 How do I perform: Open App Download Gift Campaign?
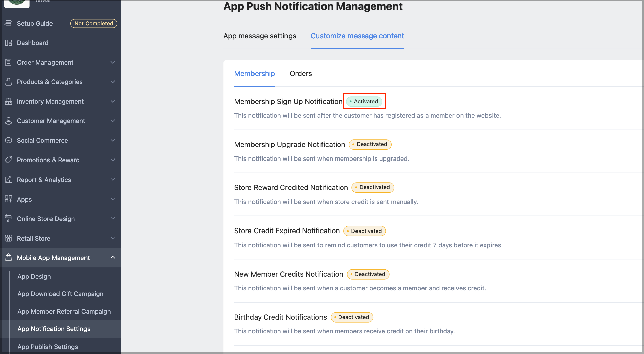pos(60,294)
